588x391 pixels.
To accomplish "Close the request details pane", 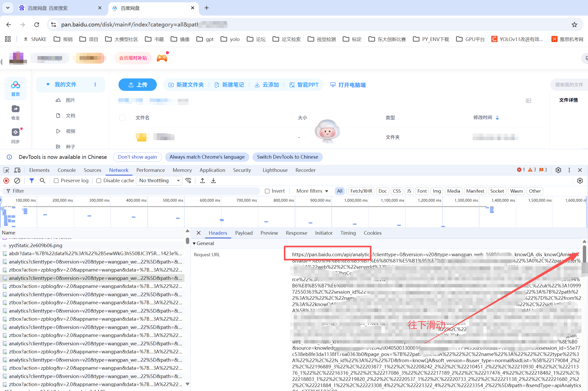I will click(199, 233).
